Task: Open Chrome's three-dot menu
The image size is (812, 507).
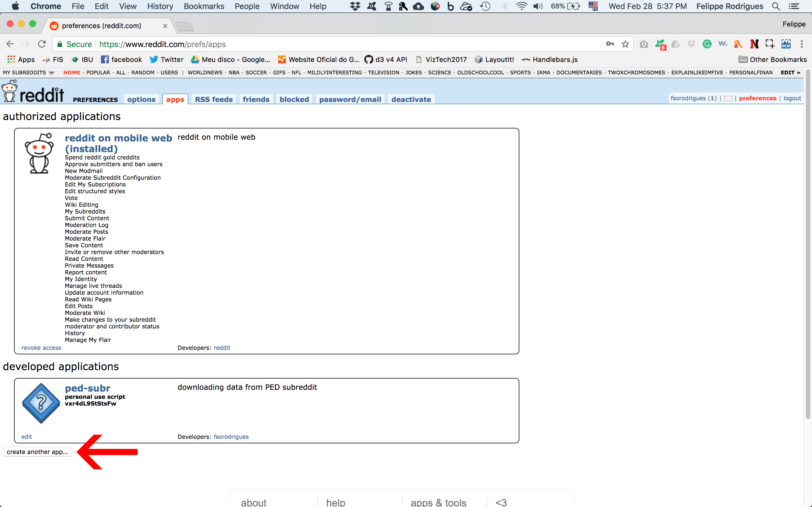Action: coord(802,44)
